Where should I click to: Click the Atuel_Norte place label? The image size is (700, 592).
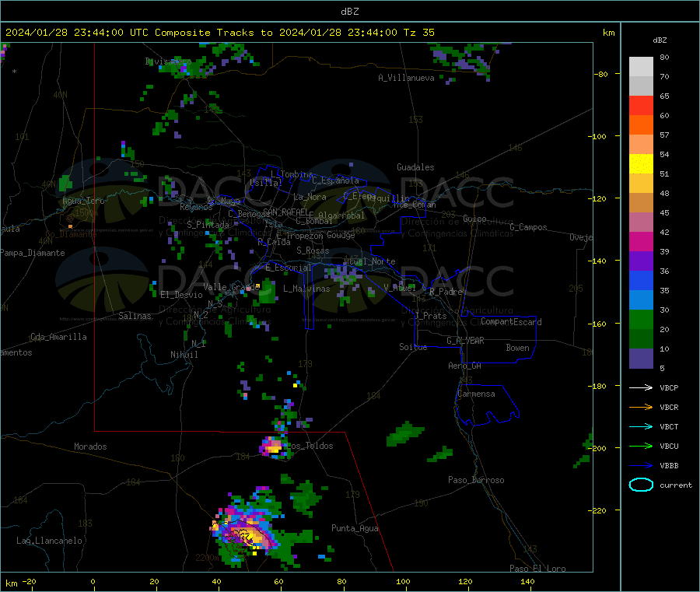click(369, 261)
